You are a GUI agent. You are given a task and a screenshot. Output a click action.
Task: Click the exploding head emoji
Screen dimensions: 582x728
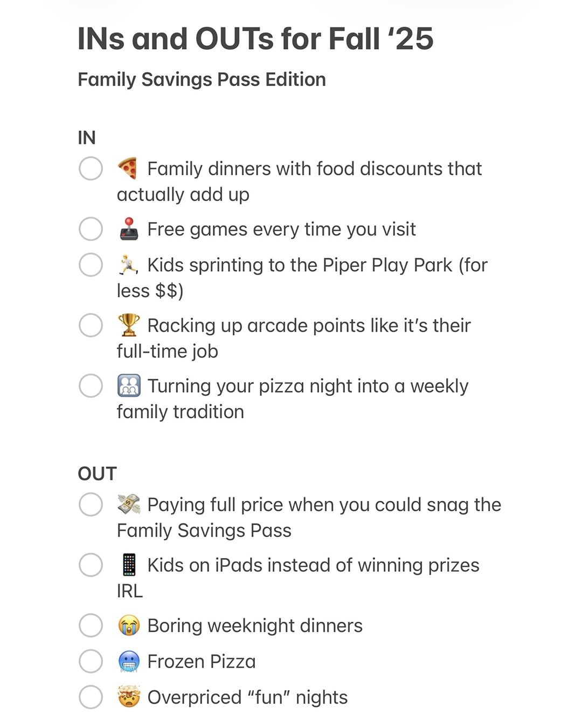pyautogui.click(x=129, y=697)
